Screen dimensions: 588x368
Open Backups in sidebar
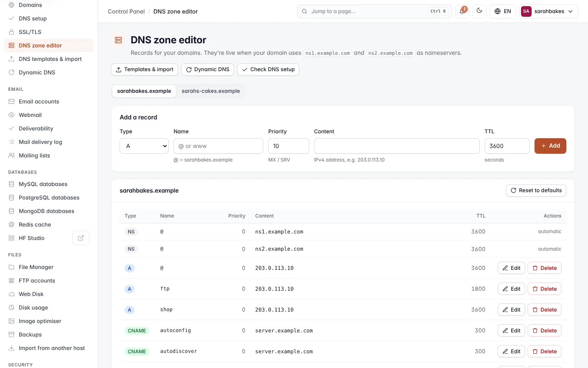tap(49, 334)
